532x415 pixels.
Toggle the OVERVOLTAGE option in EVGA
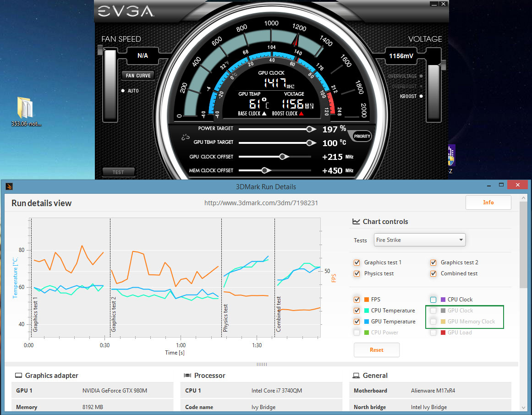(x=421, y=76)
